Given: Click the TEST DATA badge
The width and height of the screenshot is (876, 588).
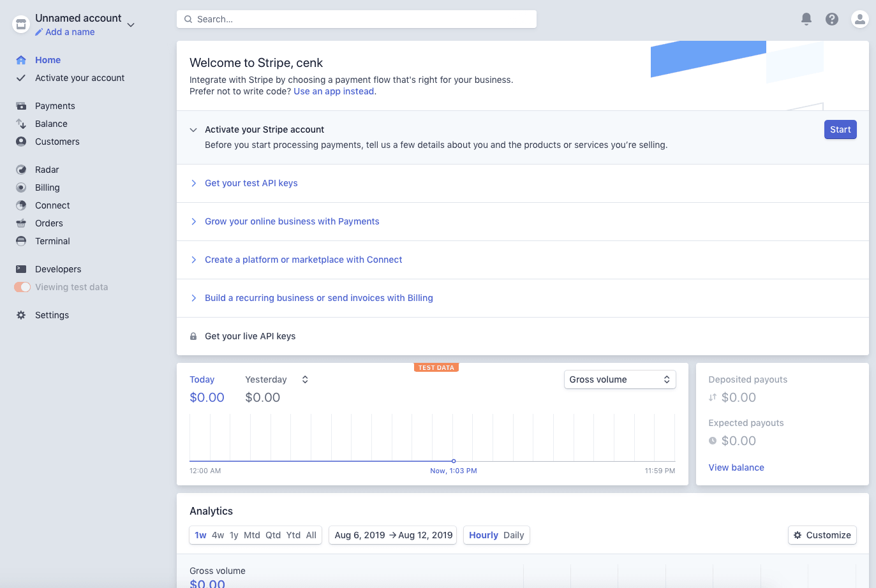Looking at the screenshot, I should (x=436, y=367).
